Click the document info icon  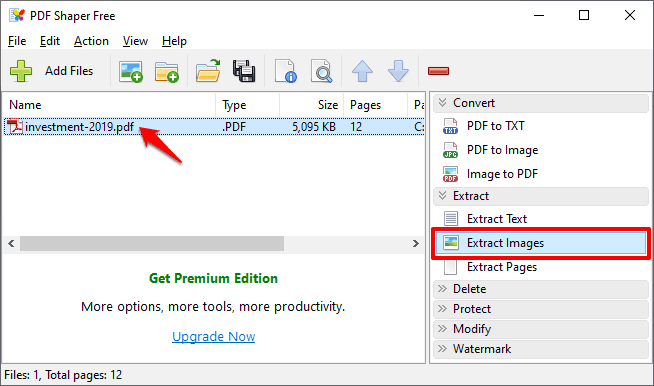pyautogui.click(x=286, y=71)
